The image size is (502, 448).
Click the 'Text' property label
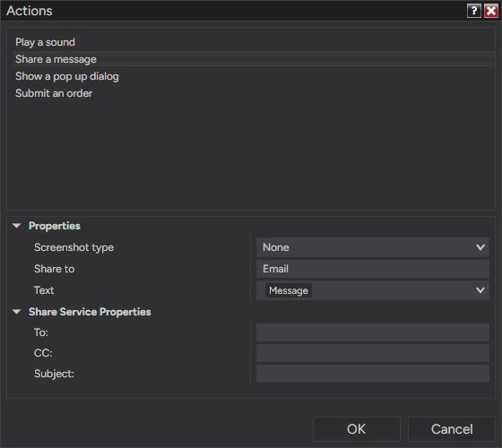(x=44, y=290)
